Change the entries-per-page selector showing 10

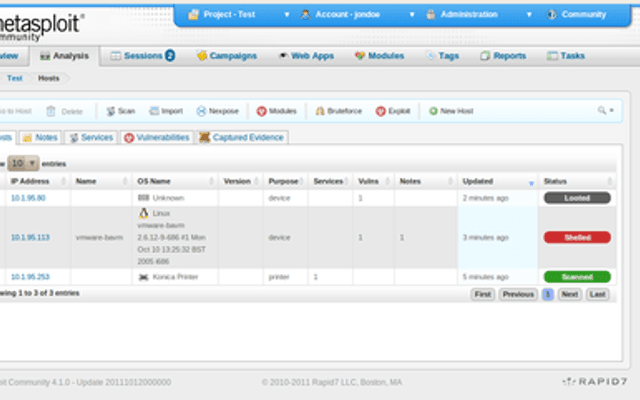(23, 163)
